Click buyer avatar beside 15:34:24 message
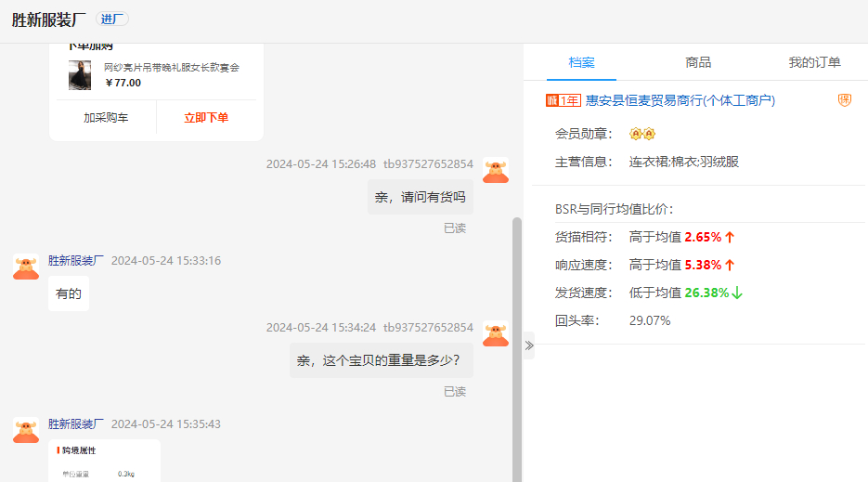 tap(496, 333)
